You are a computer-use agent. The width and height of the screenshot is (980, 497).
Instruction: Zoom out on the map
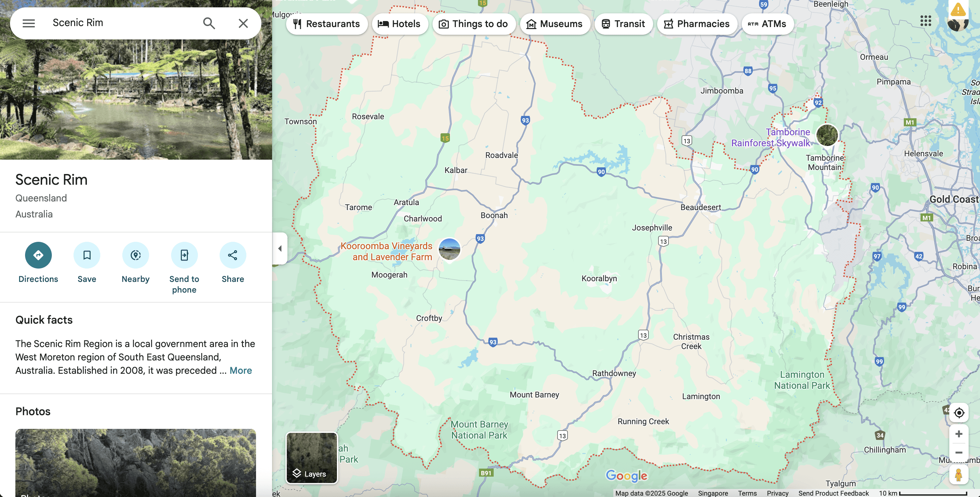959,453
